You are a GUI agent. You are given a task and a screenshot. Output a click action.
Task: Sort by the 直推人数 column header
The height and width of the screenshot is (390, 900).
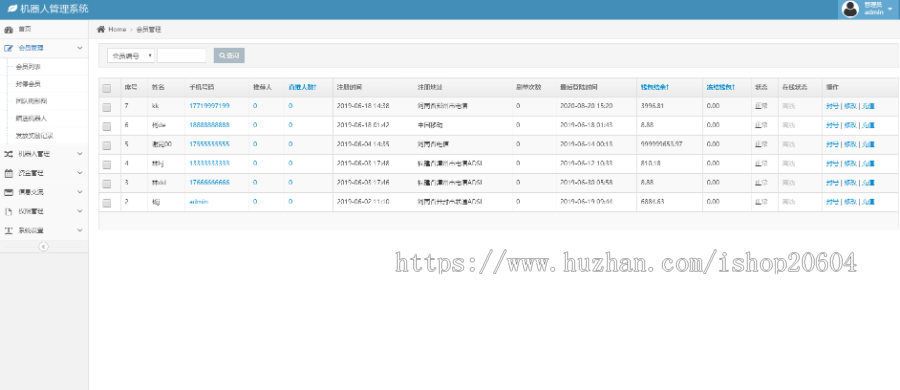click(302, 87)
